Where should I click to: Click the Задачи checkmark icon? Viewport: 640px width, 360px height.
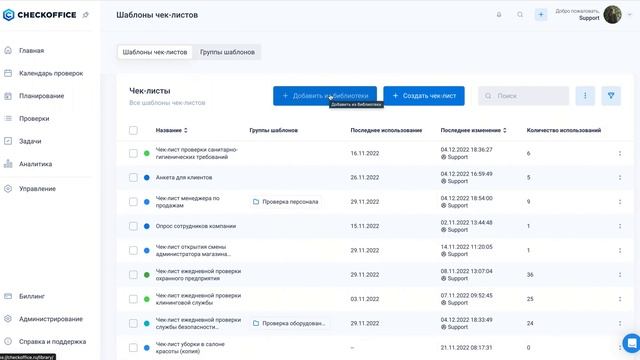click(8, 141)
